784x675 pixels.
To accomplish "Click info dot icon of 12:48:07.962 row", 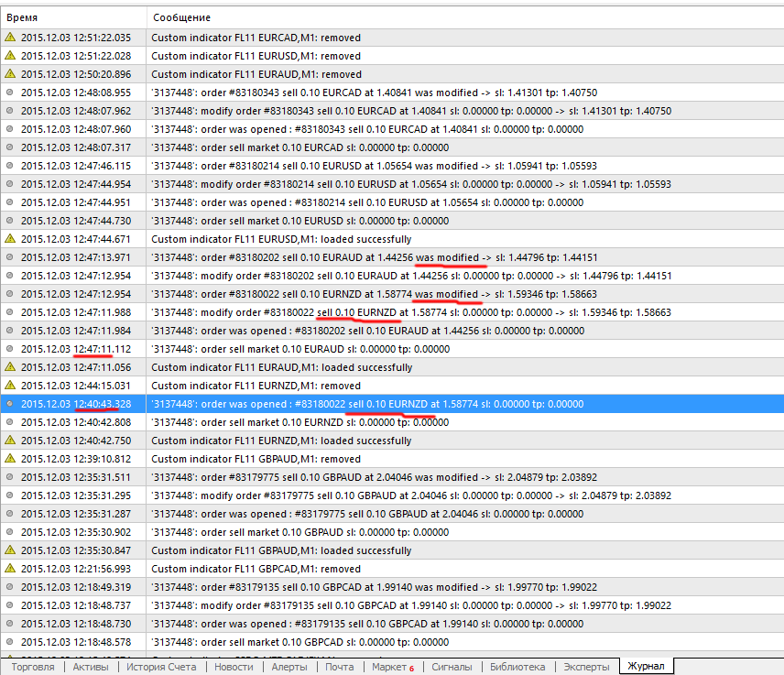I will pos(9,111).
